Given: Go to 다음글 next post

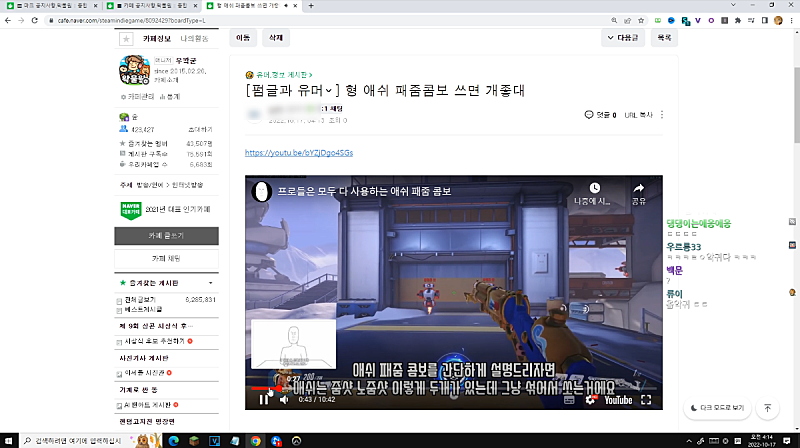Looking at the screenshot, I should point(623,38).
